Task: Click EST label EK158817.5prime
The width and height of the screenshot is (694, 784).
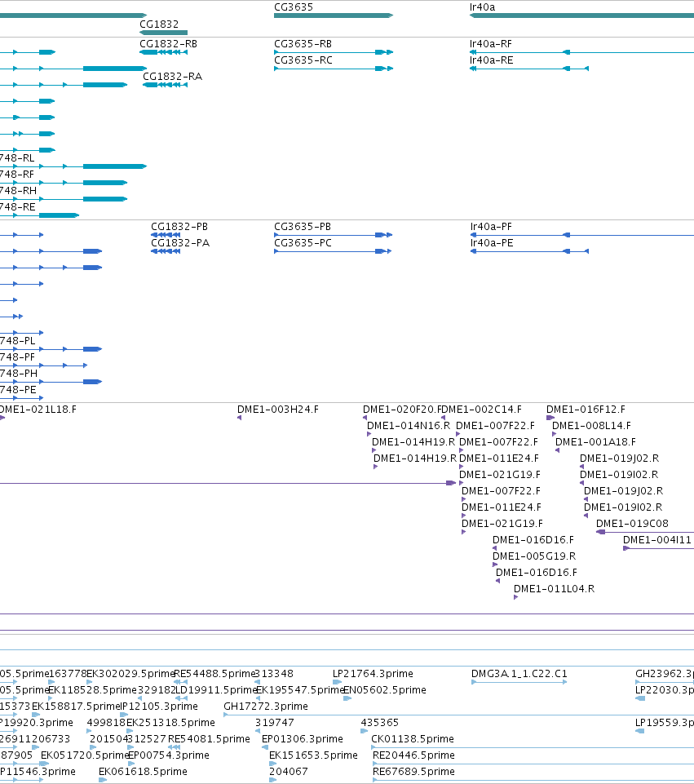Action: (x=76, y=706)
